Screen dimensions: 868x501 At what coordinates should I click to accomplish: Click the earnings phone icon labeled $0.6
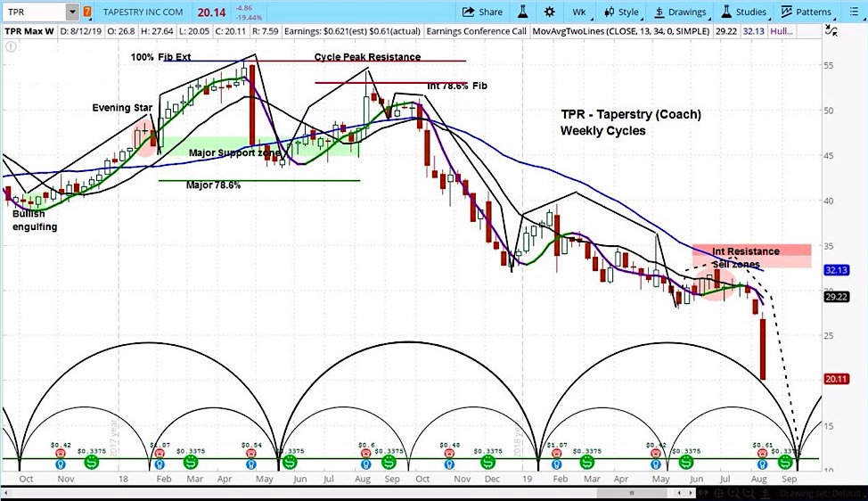tap(365, 454)
